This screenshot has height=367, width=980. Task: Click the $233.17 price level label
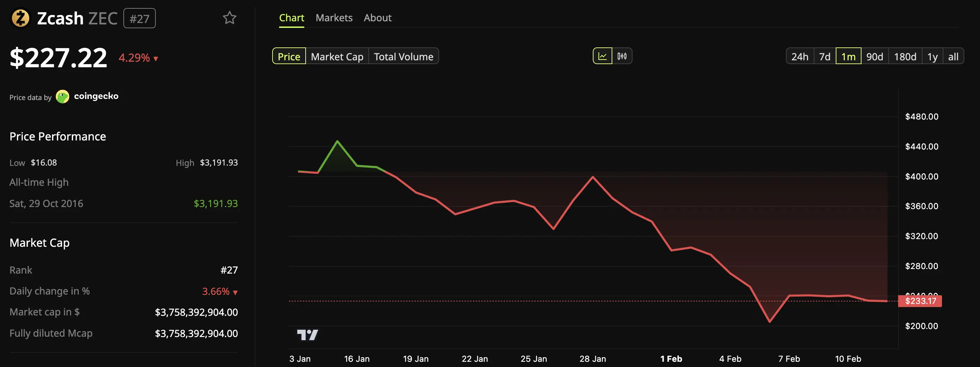point(920,301)
